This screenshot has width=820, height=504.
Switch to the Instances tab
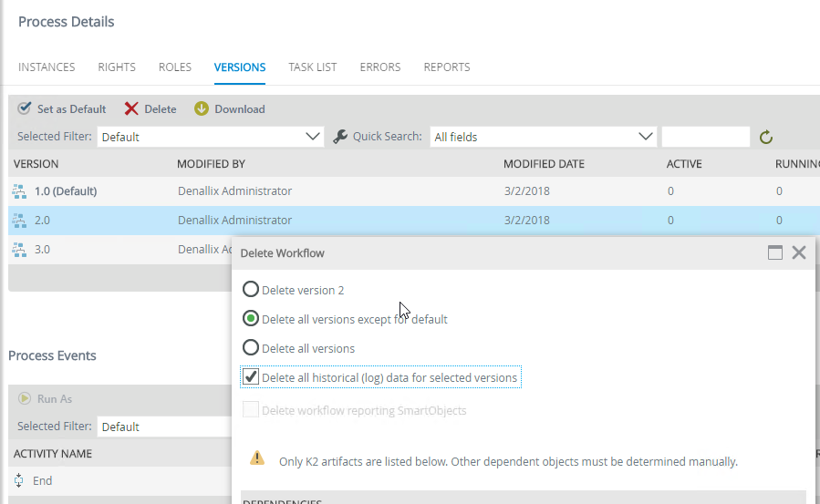coord(47,67)
